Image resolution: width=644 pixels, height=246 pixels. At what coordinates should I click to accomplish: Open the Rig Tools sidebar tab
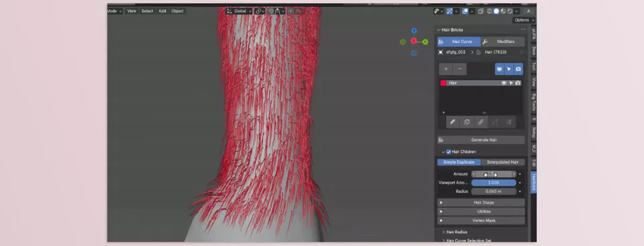533,102
